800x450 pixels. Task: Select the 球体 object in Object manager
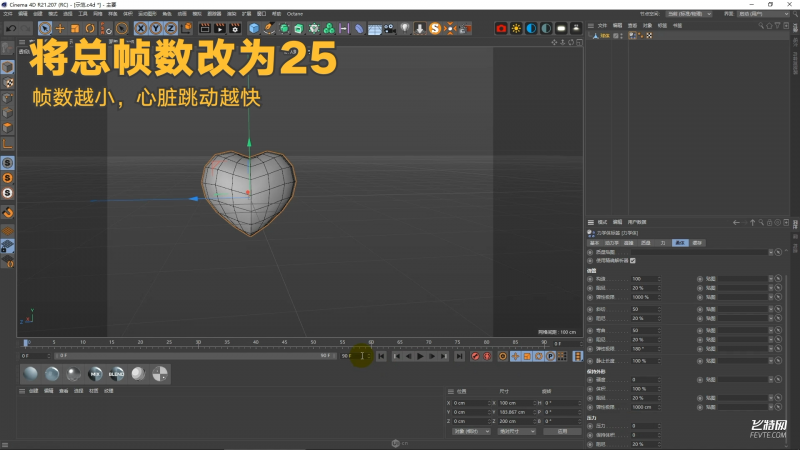604,36
